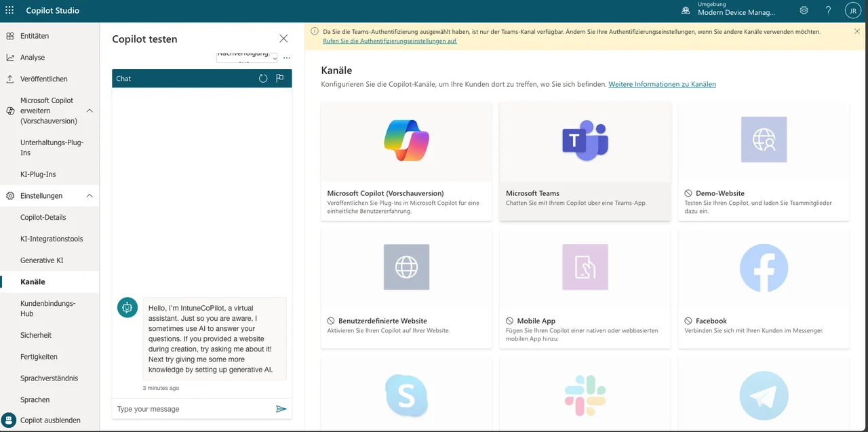The image size is (868, 432).
Task: Click the Telegram channel logo
Action: [764, 395]
